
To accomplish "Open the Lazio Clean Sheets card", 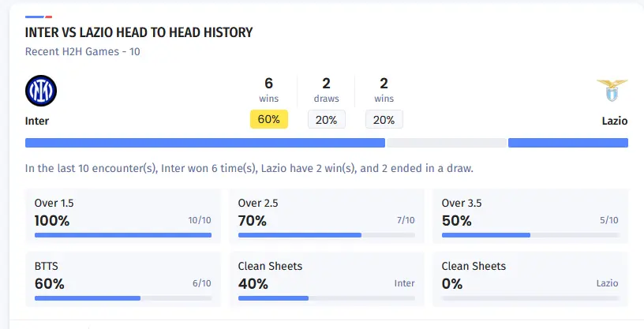I will tap(530, 279).
